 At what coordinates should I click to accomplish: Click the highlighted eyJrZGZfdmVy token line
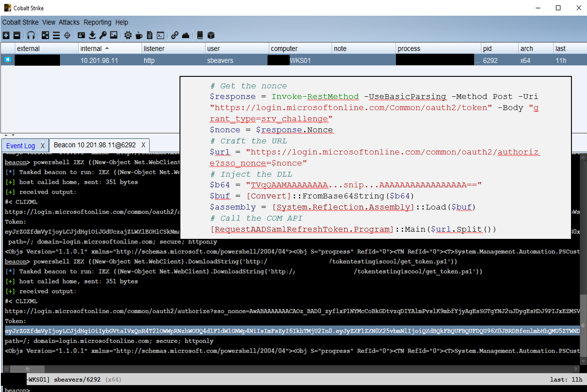(292, 331)
